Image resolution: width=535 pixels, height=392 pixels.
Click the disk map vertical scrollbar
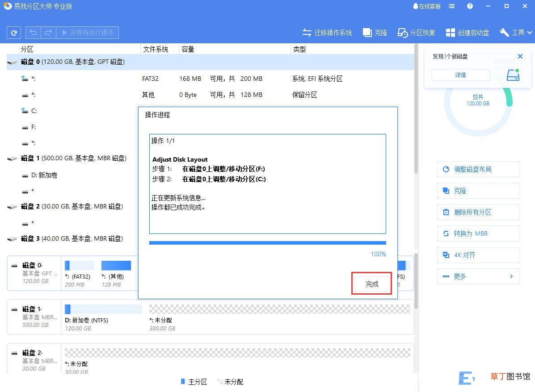416,281
